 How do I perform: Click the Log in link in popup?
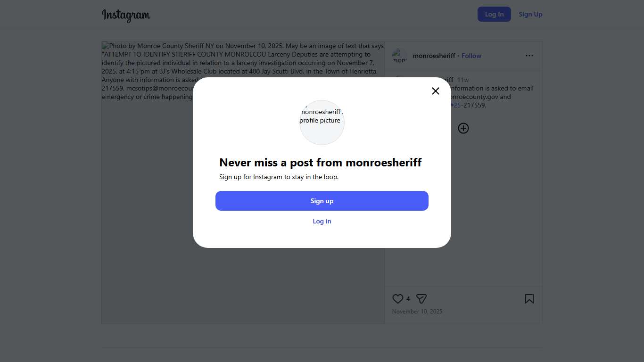tap(322, 221)
